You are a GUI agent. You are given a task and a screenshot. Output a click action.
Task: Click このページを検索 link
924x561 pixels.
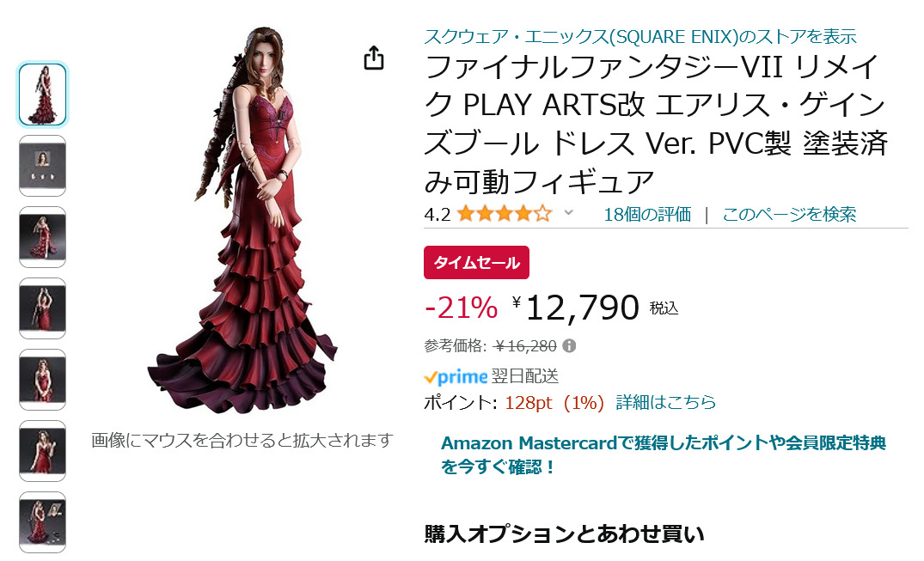click(789, 214)
